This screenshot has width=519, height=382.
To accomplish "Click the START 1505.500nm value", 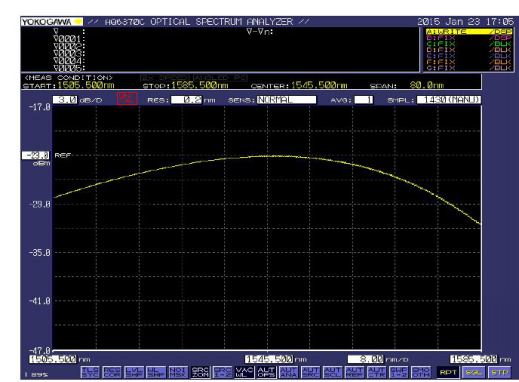I will coord(86,85).
